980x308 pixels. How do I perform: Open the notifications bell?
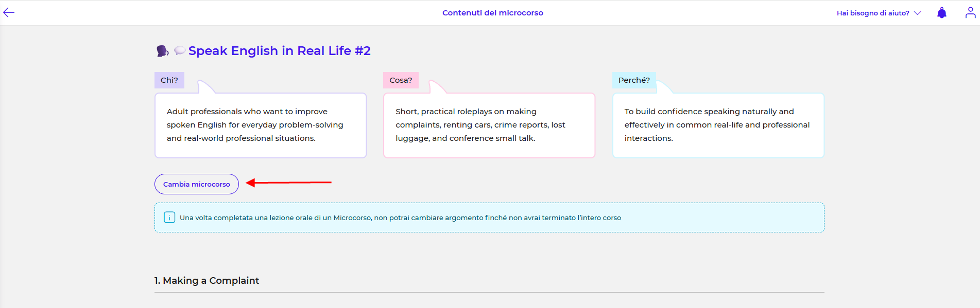click(941, 13)
